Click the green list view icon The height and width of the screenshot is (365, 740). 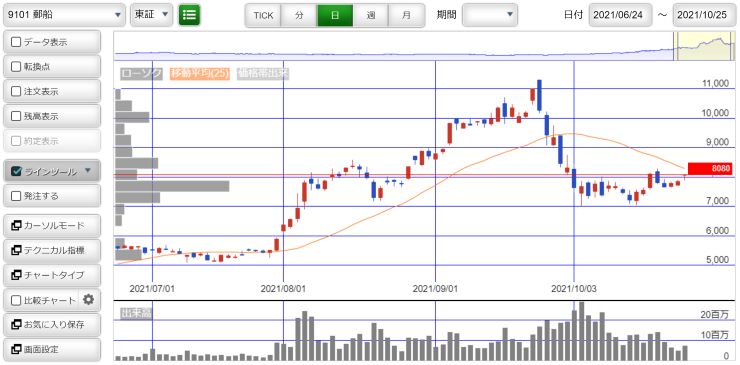pos(189,15)
